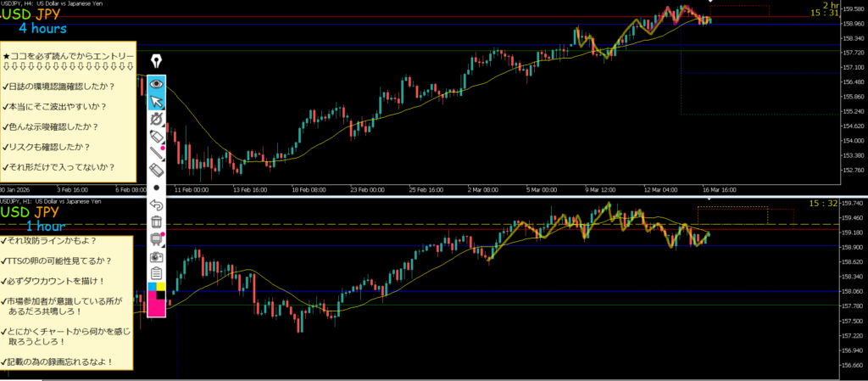Select the pencil marker tool
868x381 pixels.
[x=157, y=137]
